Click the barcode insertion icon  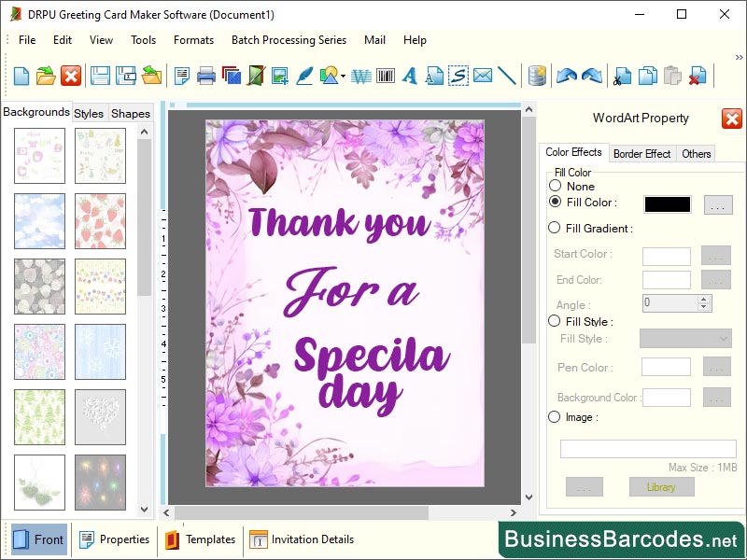click(384, 77)
